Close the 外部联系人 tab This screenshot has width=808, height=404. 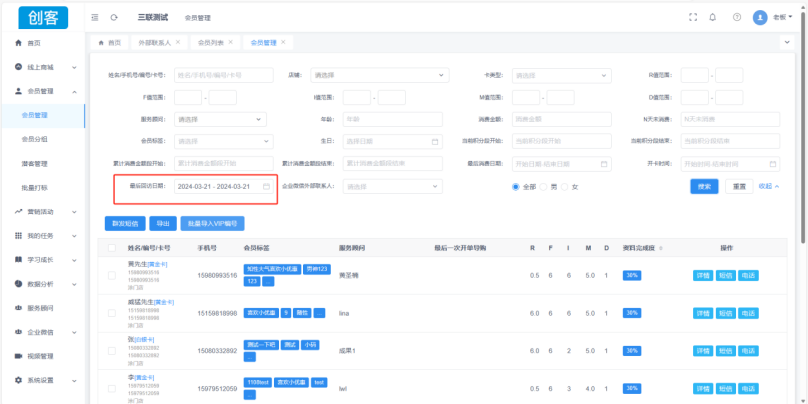(x=178, y=42)
